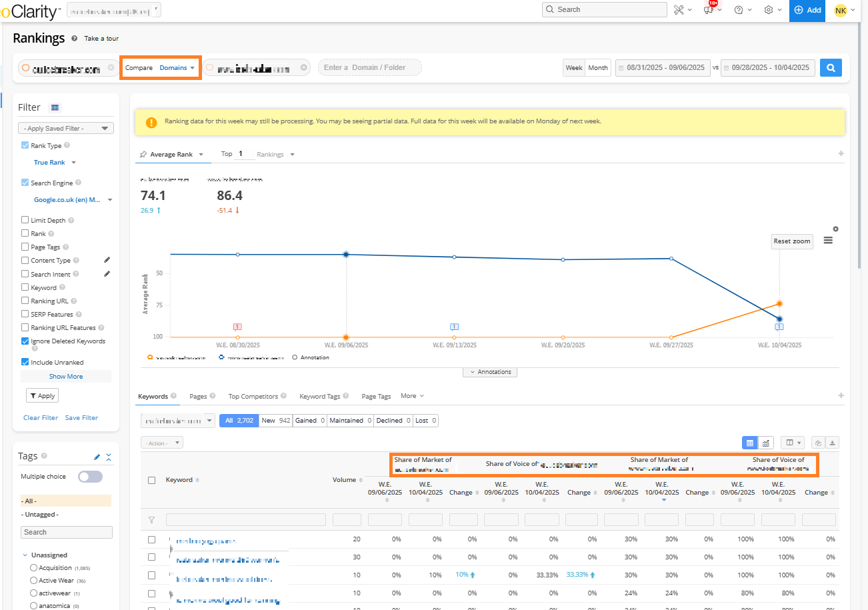Viewport: 868px width, 610px height.
Task: Click the download export icon
Action: tap(833, 443)
